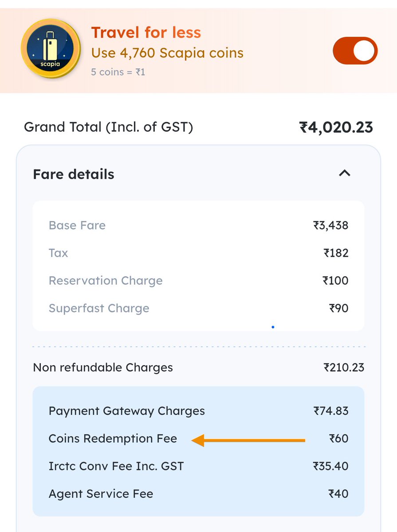397x532 pixels.
Task: Click the Use 4,760 Scapia coins text
Action: pyautogui.click(x=167, y=53)
